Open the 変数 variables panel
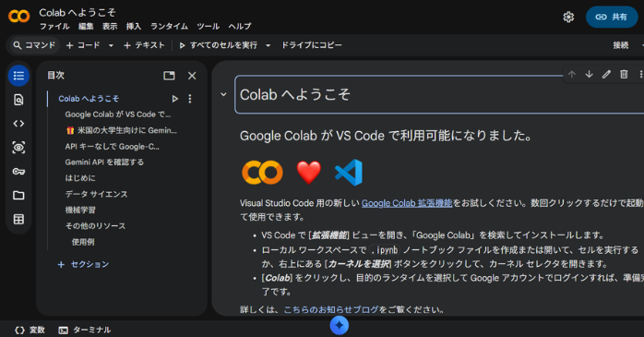The width and height of the screenshot is (644, 337). click(30, 330)
